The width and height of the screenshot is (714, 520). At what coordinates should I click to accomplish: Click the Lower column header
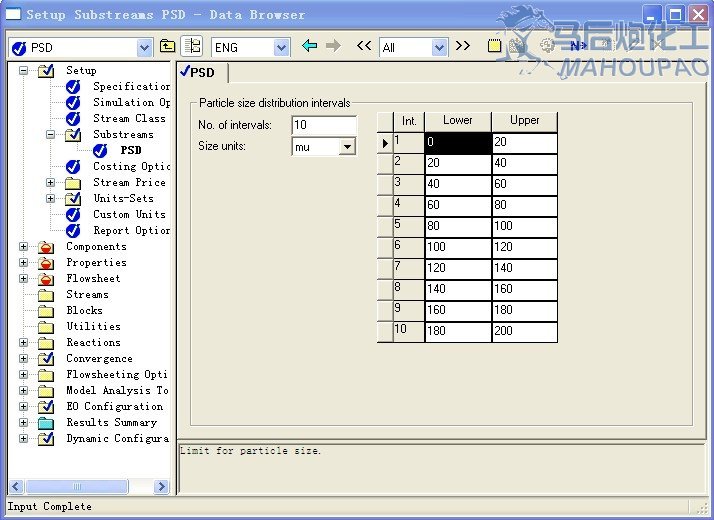458,121
